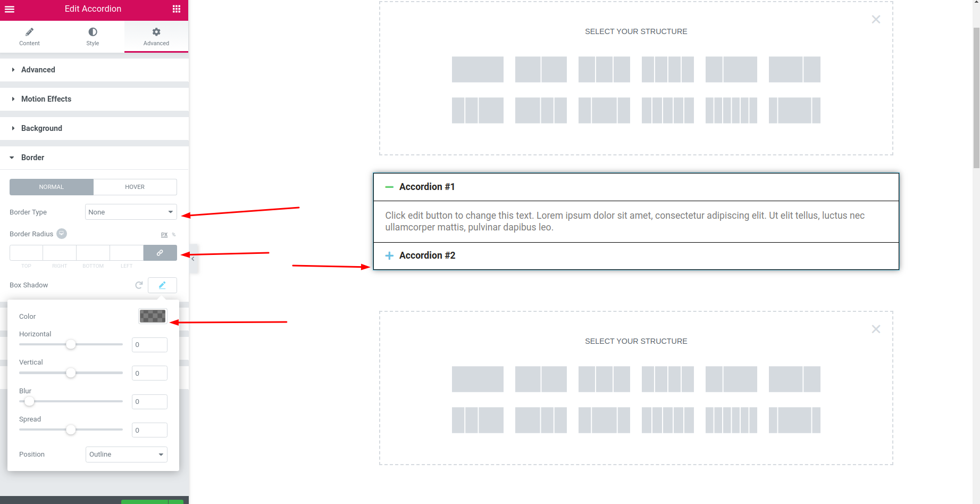
Task: Select the NORMAL border state
Action: point(52,187)
